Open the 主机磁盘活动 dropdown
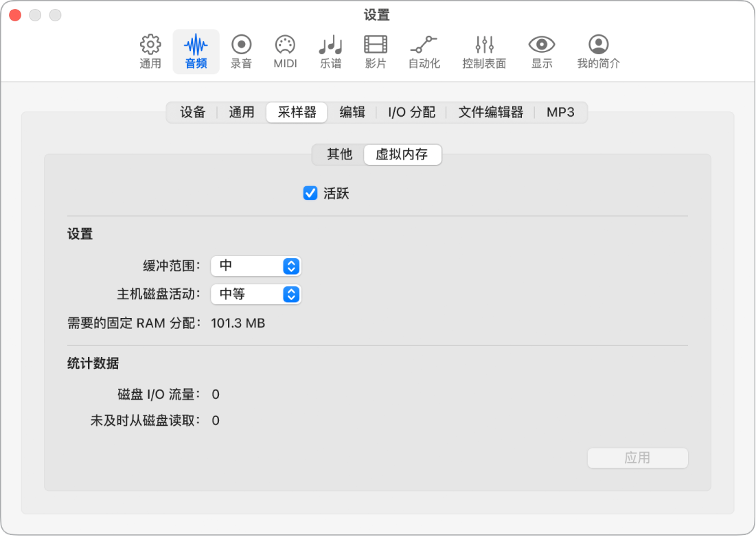 (x=255, y=295)
